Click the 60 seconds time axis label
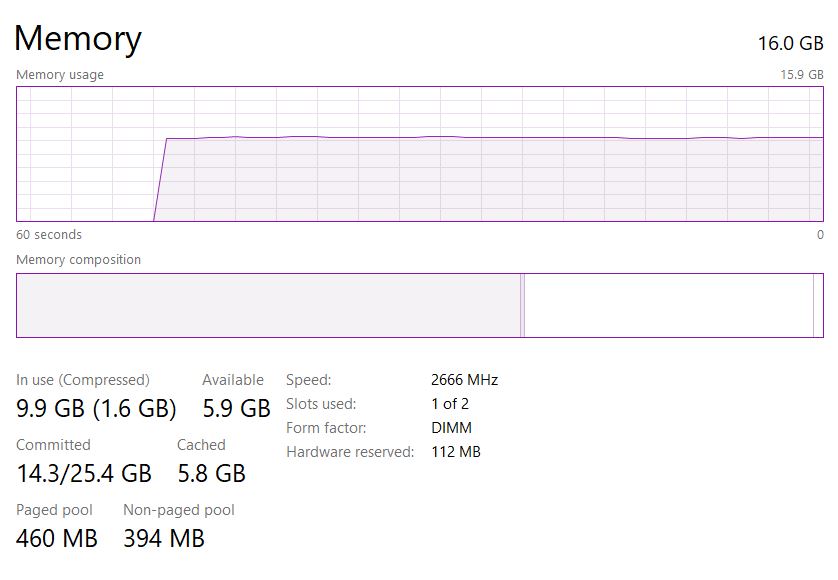This screenshot has width=838, height=580. pos(49,235)
